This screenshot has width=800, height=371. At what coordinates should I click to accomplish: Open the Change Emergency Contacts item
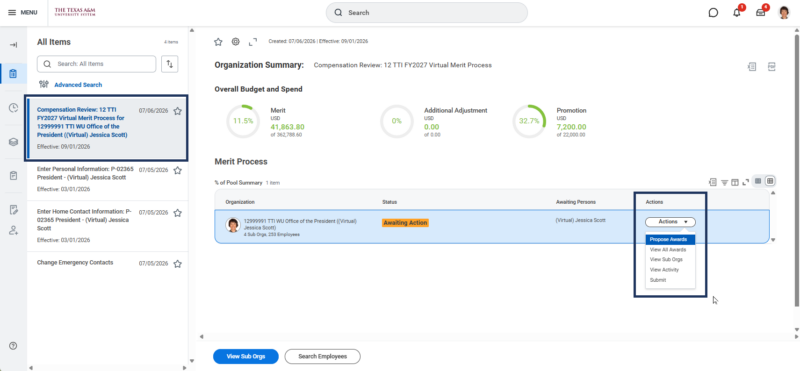click(108, 263)
